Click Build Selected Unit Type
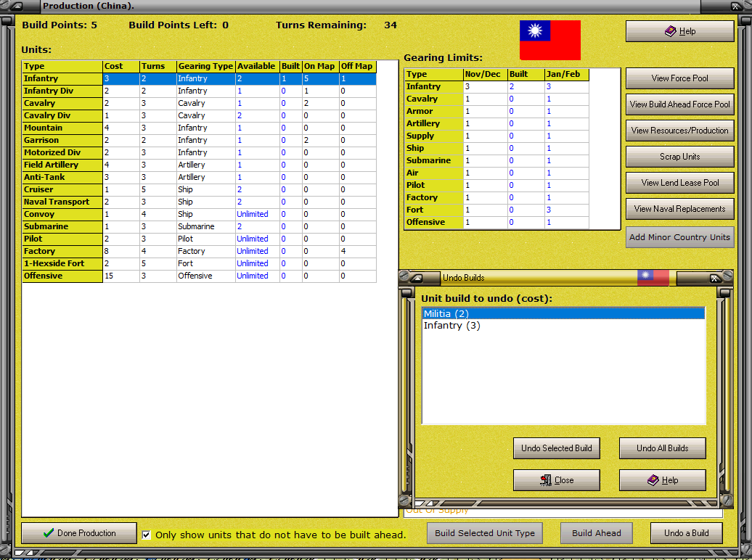 [484, 533]
